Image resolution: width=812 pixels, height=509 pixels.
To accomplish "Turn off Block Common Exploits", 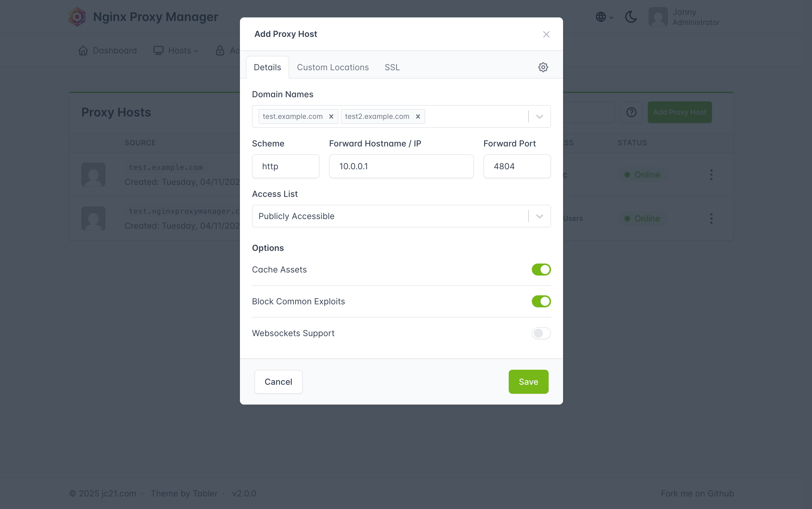I will (541, 301).
